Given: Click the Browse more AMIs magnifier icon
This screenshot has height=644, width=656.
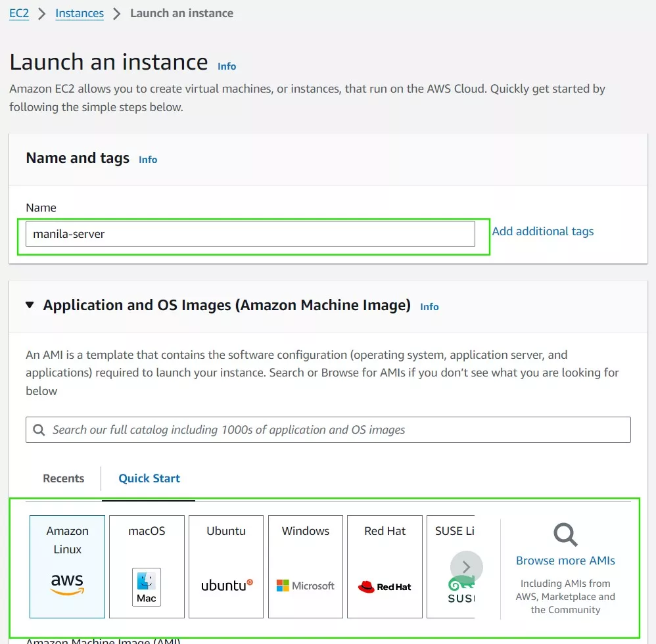Looking at the screenshot, I should (566, 534).
